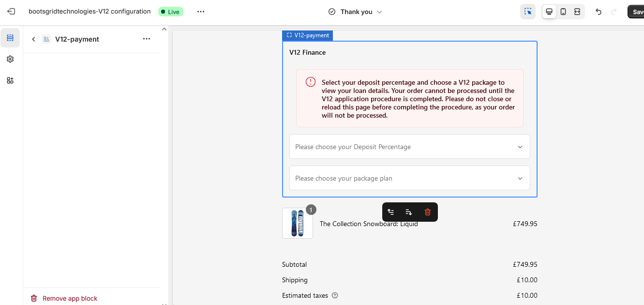Click the product name The Collection Snowboard: Liquid
Viewport: 644px width, 305px height.
click(x=369, y=224)
